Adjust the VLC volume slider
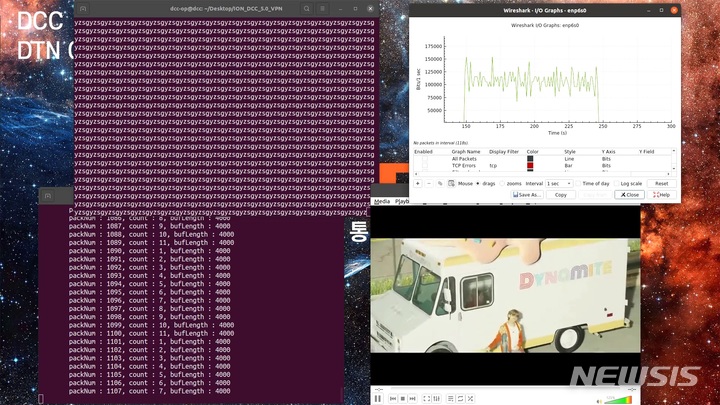This screenshot has width=720, height=405. 620,400
